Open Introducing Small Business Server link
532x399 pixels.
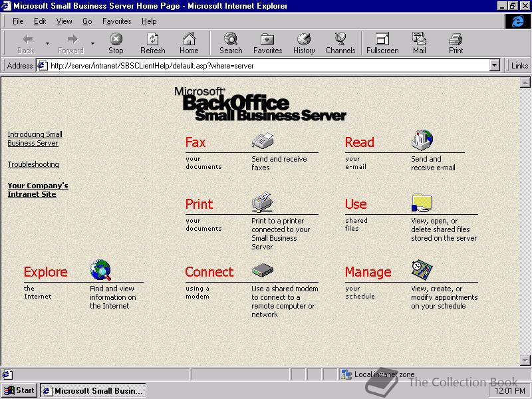(35, 139)
